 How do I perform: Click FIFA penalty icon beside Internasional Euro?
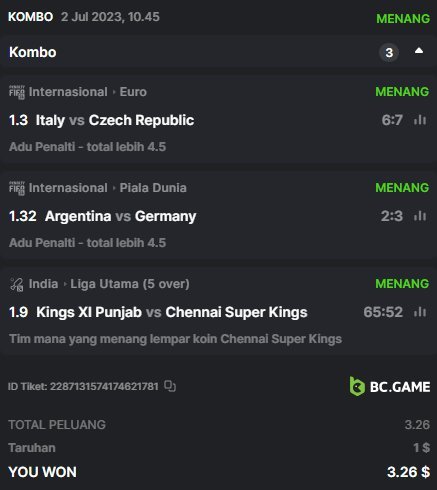tap(17, 92)
